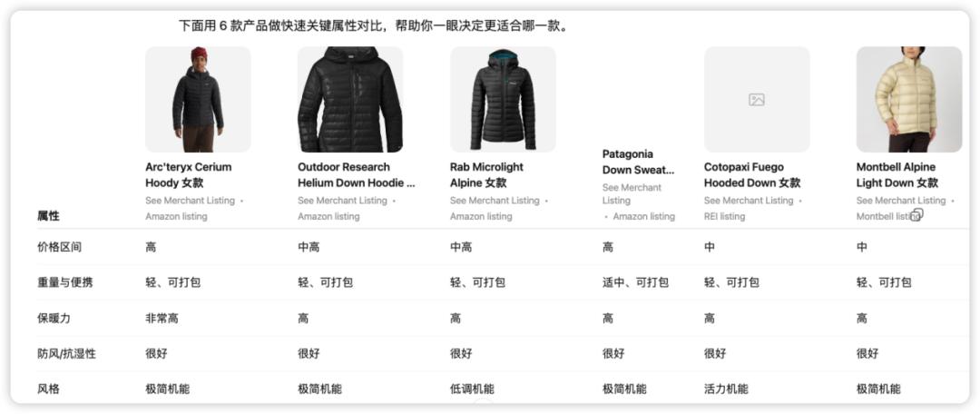Open See Merchant Listing under Arc'teryx Cerium
The width and height of the screenshot is (980, 414).
[190, 201]
